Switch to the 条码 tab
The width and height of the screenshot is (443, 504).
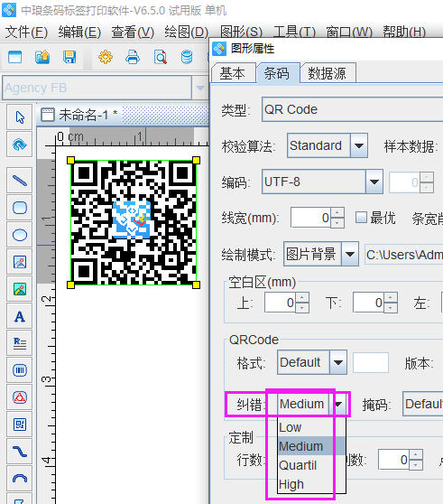pyautogui.click(x=277, y=73)
